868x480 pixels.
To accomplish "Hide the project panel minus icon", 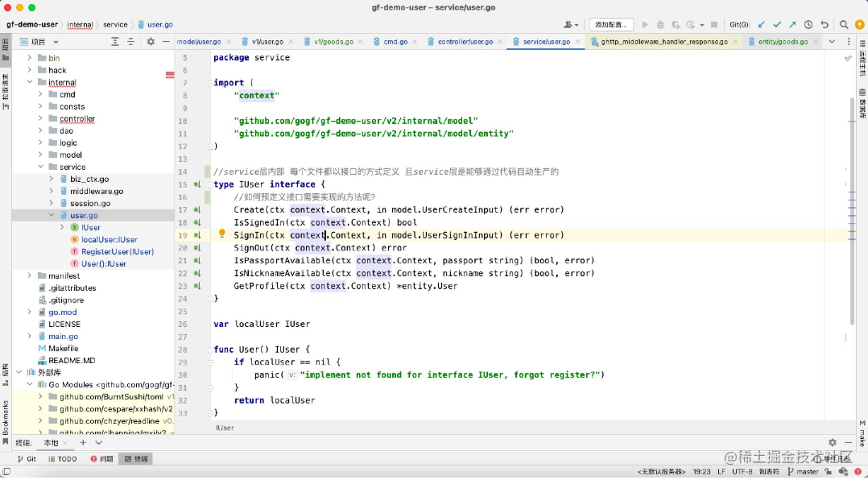I will coord(166,42).
